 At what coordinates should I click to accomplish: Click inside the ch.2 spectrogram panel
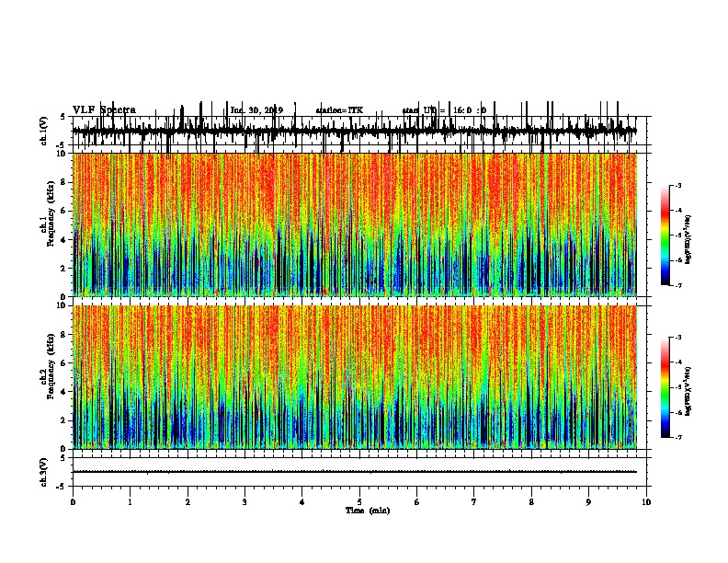click(x=354, y=377)
